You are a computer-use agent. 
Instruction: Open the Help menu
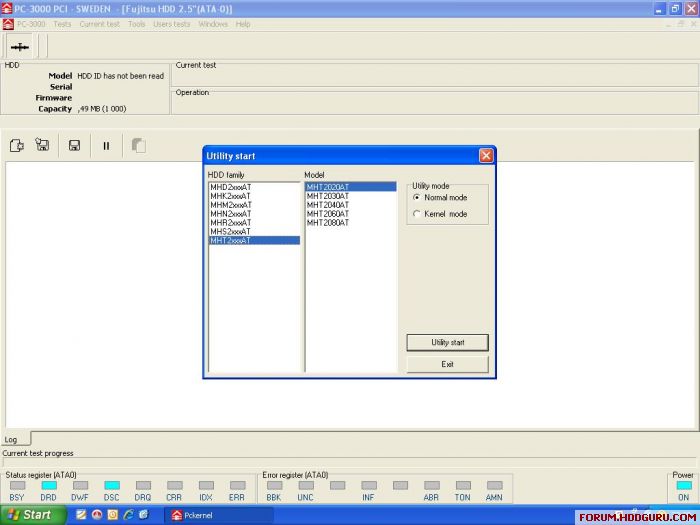point(243,24)
